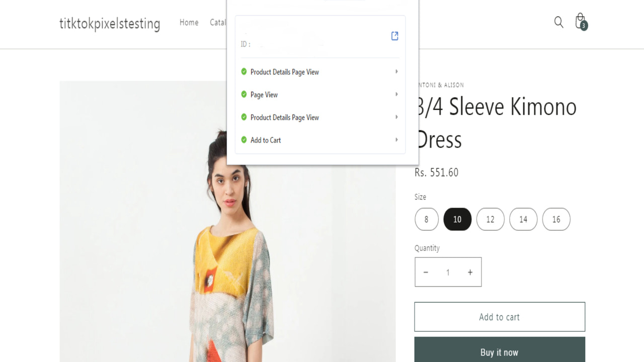The height and width of the screenshot is (362, 644).
Task: Open the Home menu item
Action: (x=189, y=22)
